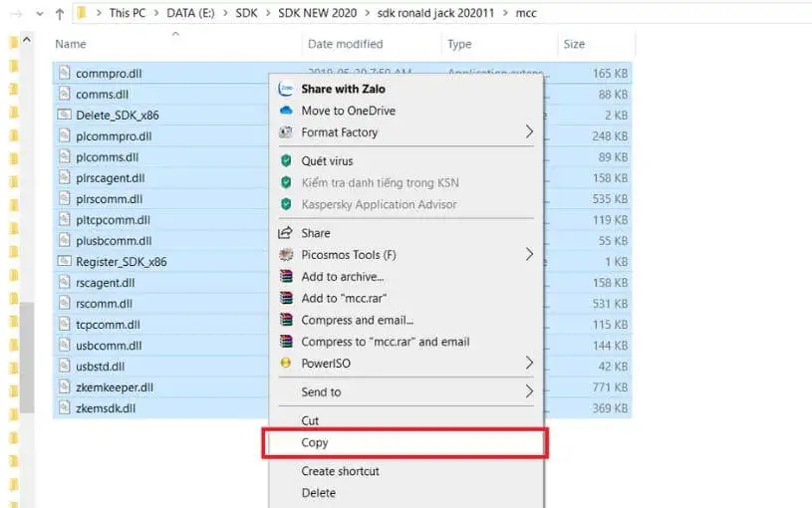The height and width of the screenshot is (508, 812).
Task: Expand the PowerISO submenu arrow
Action: click(529, 364)
